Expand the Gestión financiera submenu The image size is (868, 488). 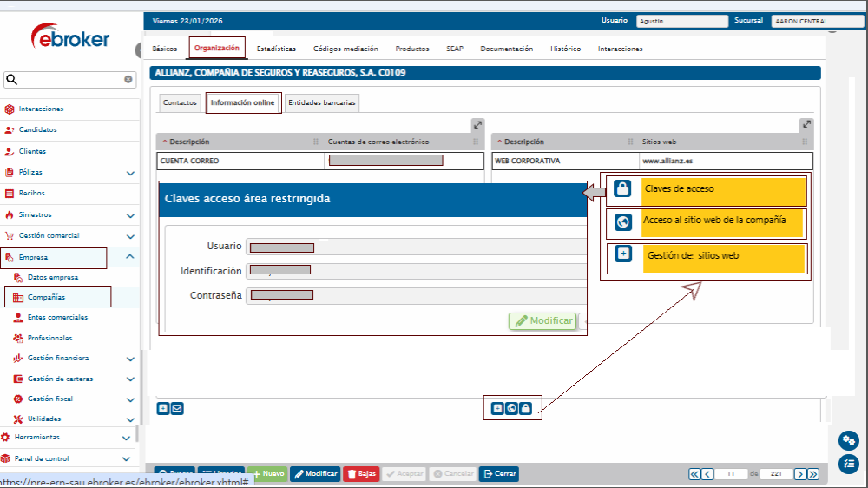pos(130,359)
